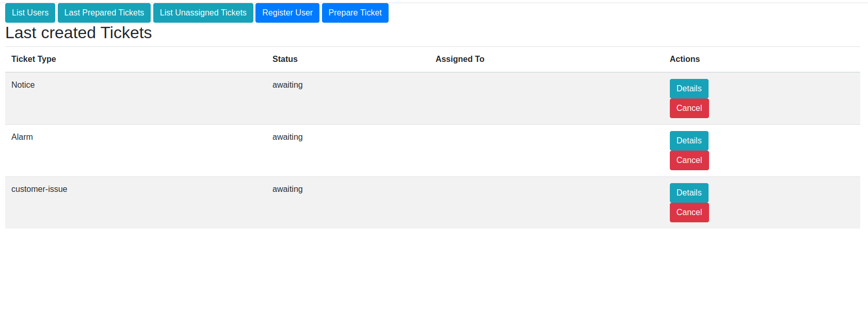The width and height of the screenshot is (868, 326).
Task: Cancel the Notice ticket
Action: [x=689, y=108]
